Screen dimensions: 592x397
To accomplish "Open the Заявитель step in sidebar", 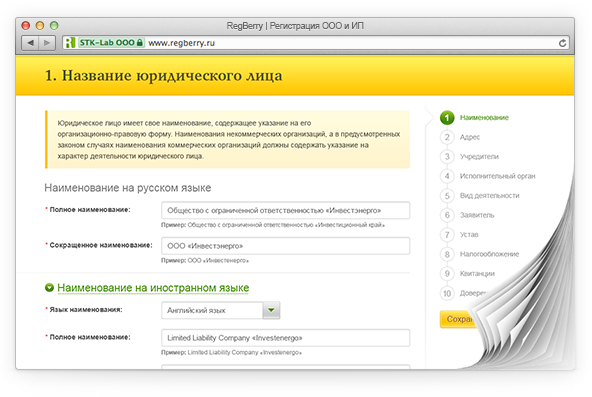I will click(477, 215).
